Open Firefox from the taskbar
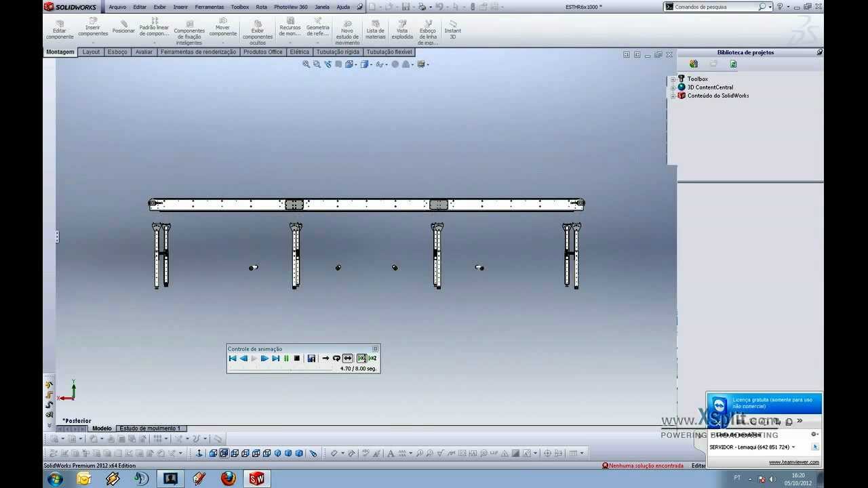868x488 pixels. coord(229,479)
